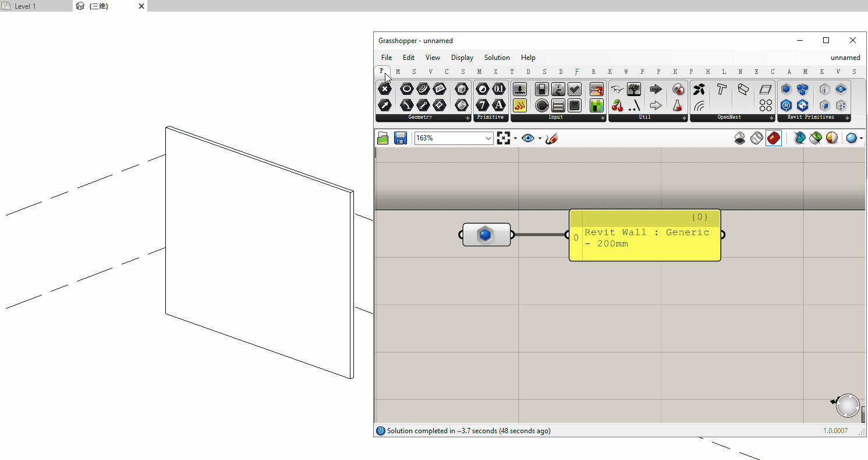This screenshot has width=868, height=460.
Task: Choose the tree Param Viewer icon in Util
Action: (x=634, y=89)
